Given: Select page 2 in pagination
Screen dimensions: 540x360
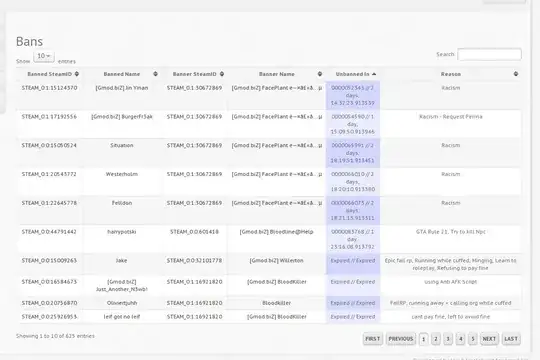Looking at the screenshot, I should pos(436,339).
